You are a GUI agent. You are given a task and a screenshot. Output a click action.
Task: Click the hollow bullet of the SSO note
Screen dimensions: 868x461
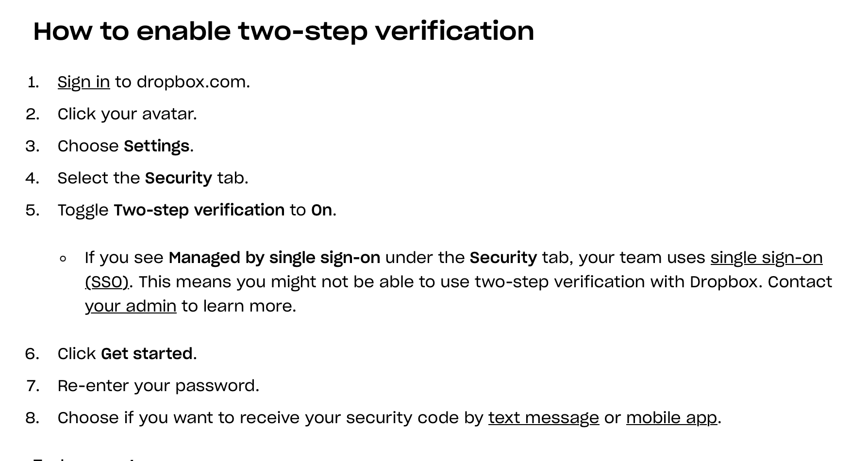point(63,259)
